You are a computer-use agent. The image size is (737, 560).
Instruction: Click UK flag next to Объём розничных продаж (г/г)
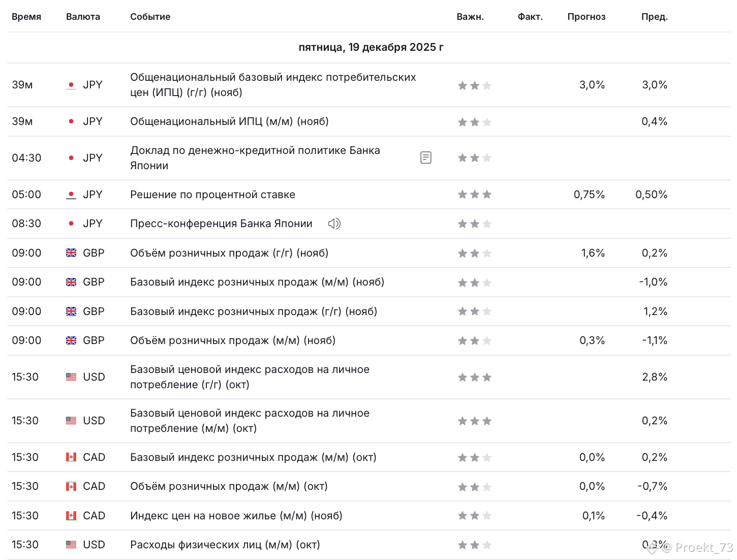point(71,253)
